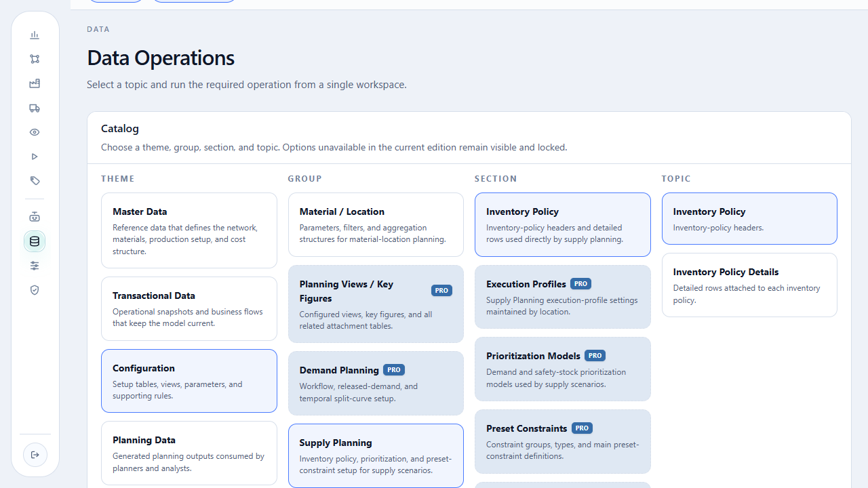The height and width of the screenshot is (488, 868).
Task: Click the TOPIC column header
Action: [x=676, y=179]
